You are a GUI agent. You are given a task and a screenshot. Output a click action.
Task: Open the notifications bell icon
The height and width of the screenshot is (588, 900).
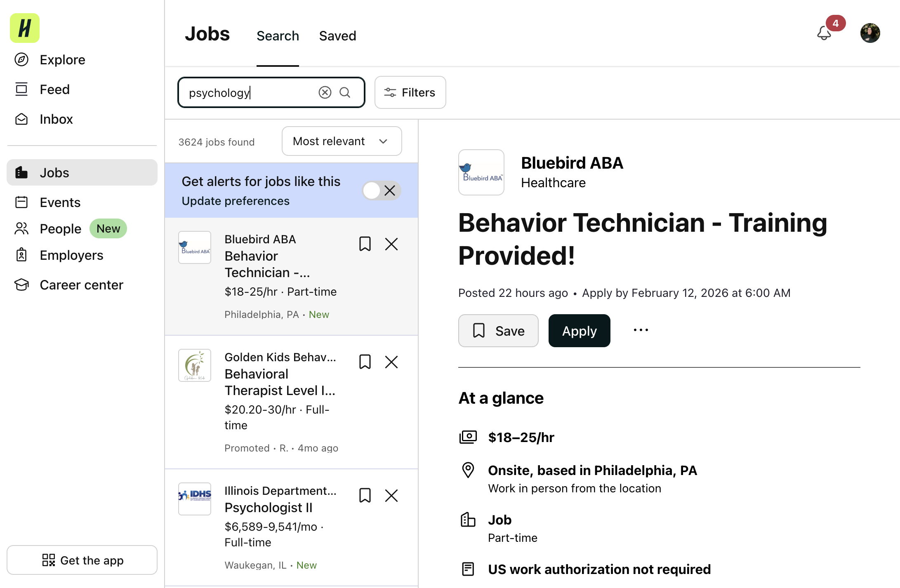pyautogui.click(x=824, y=33)
